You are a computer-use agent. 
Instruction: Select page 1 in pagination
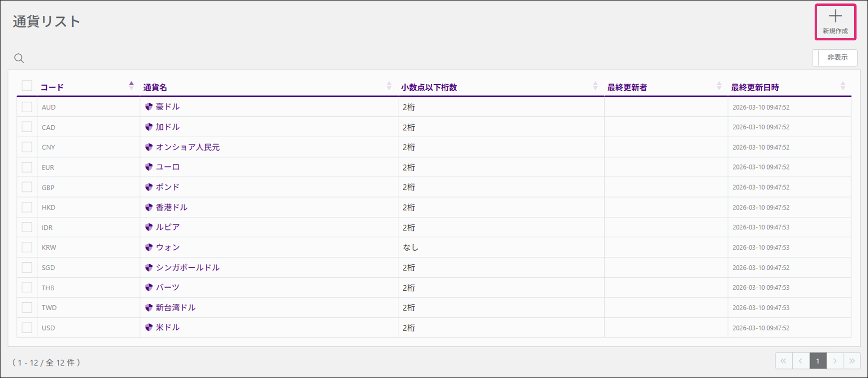[x=818, y=361]
